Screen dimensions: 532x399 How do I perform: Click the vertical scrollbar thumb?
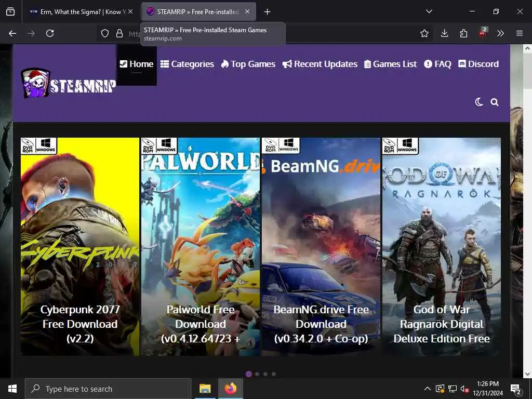coord(527,71)
